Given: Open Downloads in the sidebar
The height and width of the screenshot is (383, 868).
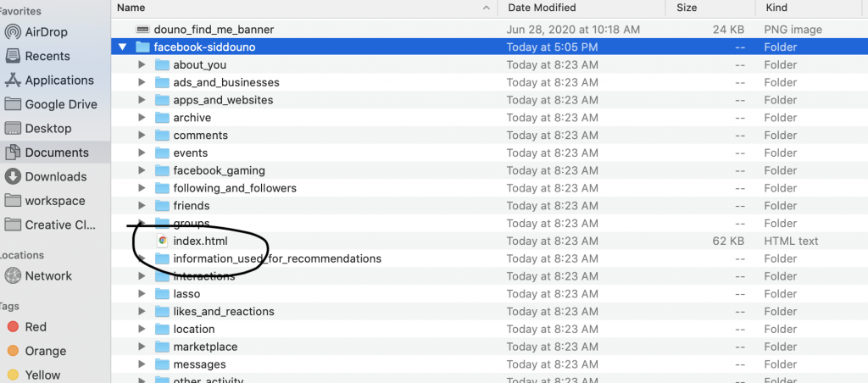Looking at the screenshot, I should point(46,176).
